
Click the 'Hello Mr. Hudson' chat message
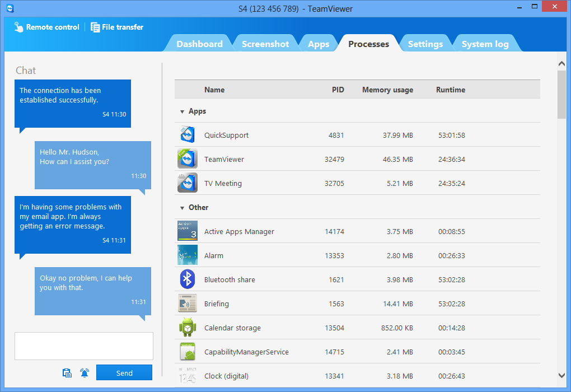(93, 165)
